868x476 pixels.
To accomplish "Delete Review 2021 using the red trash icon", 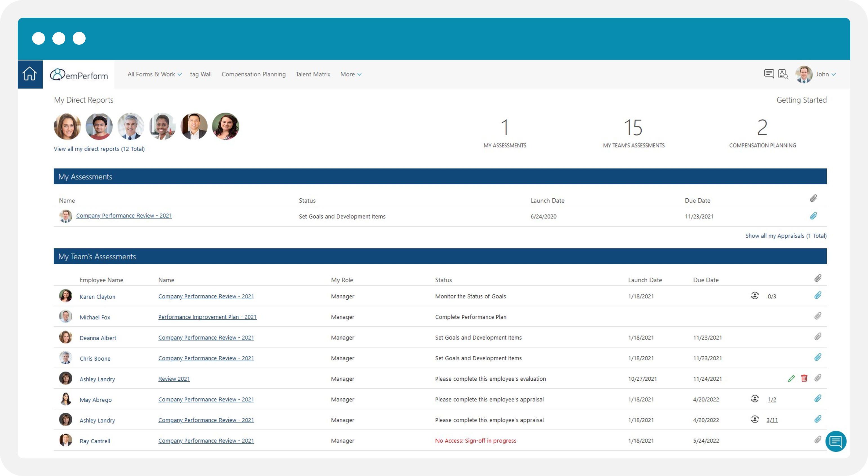I will (805, 378).
